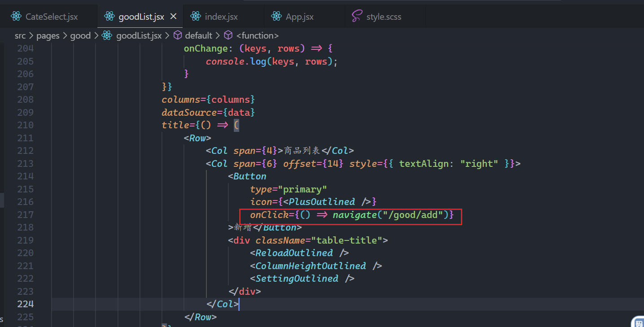Click the offset={14} attribute
The width and height of the screenshot is (644, 327).
coord(313,164)
